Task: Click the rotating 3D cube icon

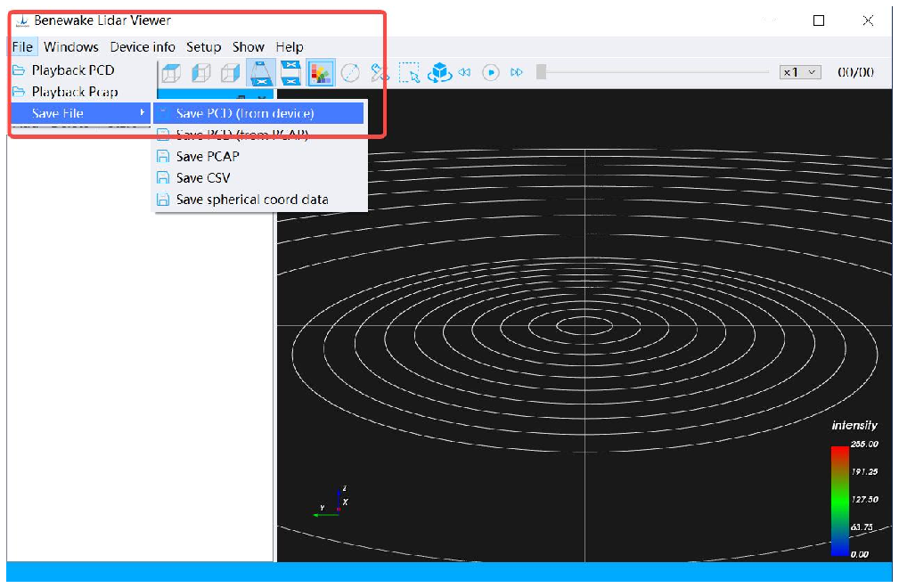Action: click(439, 73)
